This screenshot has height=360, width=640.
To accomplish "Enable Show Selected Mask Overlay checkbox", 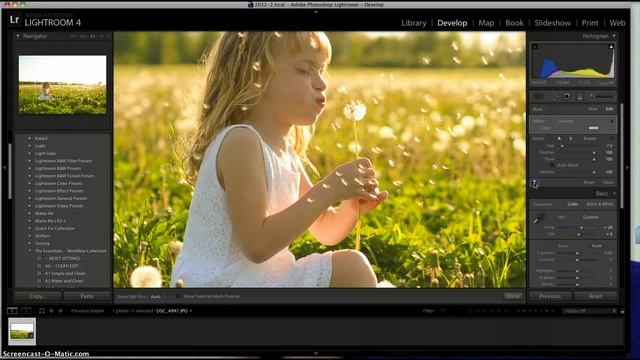I will point(178,297).
